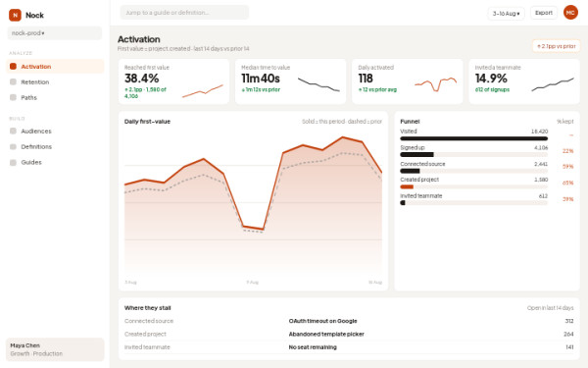Viewport: 588px width, 368px height.
Task: Open the Retention menu label
Action: 35,81
